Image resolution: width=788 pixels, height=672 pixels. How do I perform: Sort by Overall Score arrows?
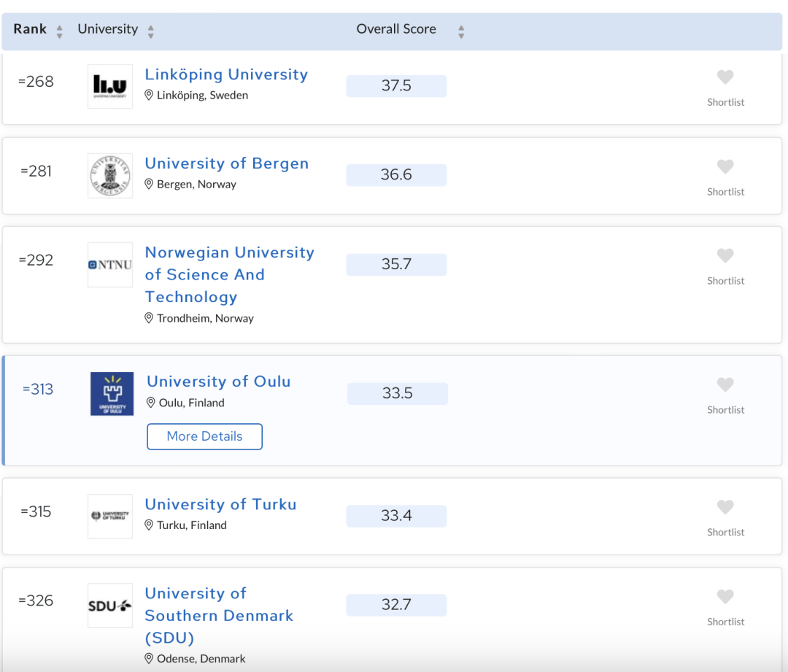coord(460,31)
